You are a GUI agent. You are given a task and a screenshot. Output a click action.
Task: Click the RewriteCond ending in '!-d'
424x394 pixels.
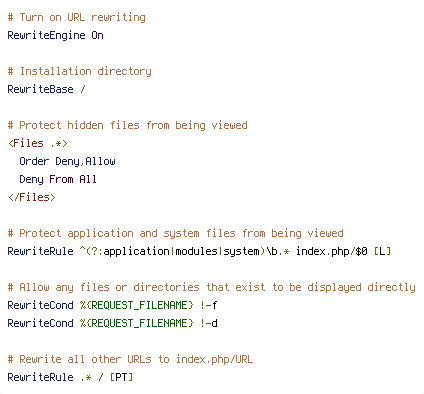pos(112,323)
